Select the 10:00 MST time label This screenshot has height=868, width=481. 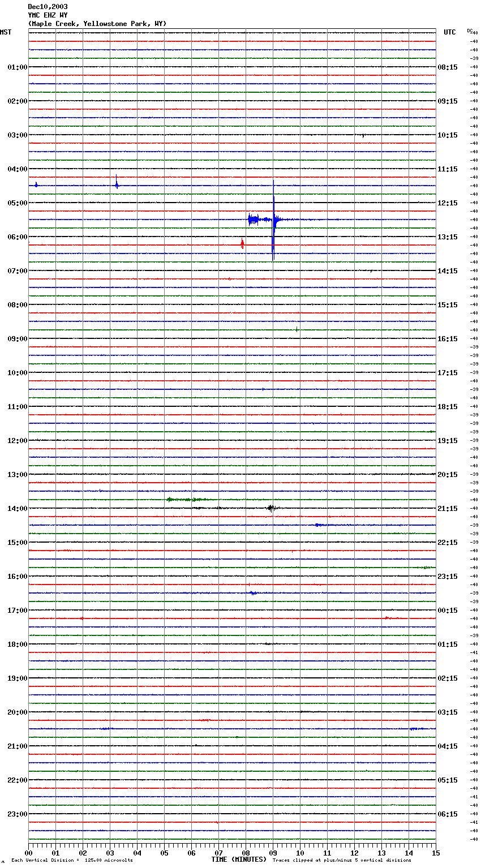[17, 373]
